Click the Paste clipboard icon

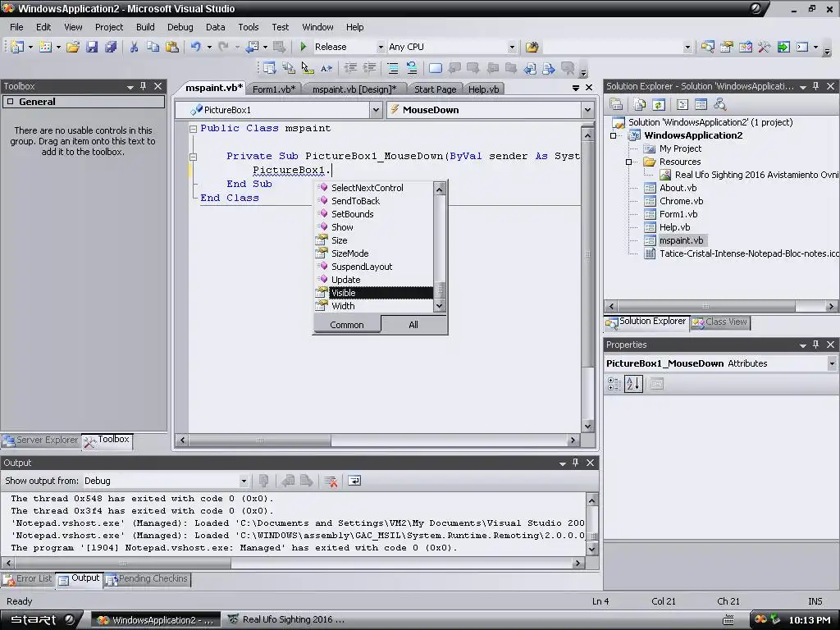[x=172, y=47]
